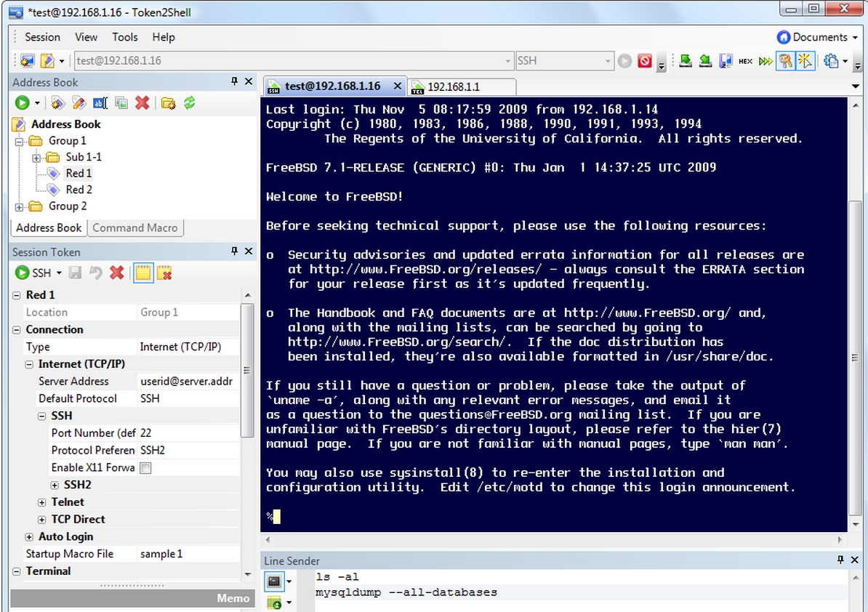Delete the selected Address Book entry
868x612 pixels.
142,103
